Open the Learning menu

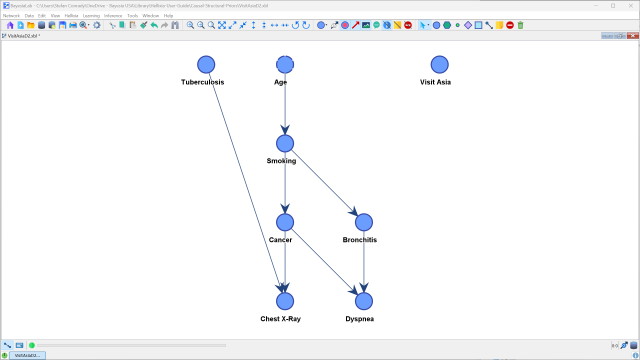click(x=91, y=16)
